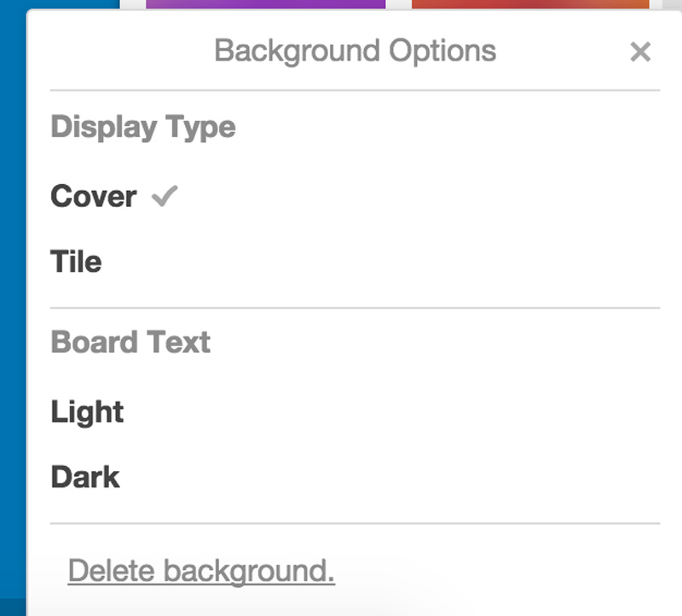Click the Background Options title
The height and width of the screenshot is (616, 682).
click(355, 51)
